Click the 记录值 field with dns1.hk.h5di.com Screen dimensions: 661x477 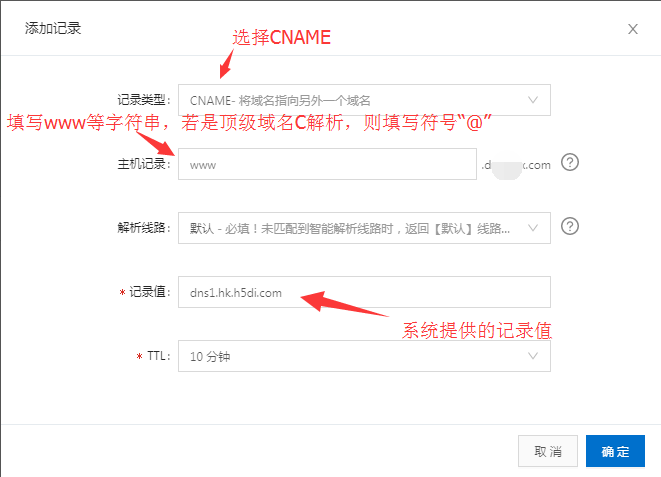(x=364, y=292)
